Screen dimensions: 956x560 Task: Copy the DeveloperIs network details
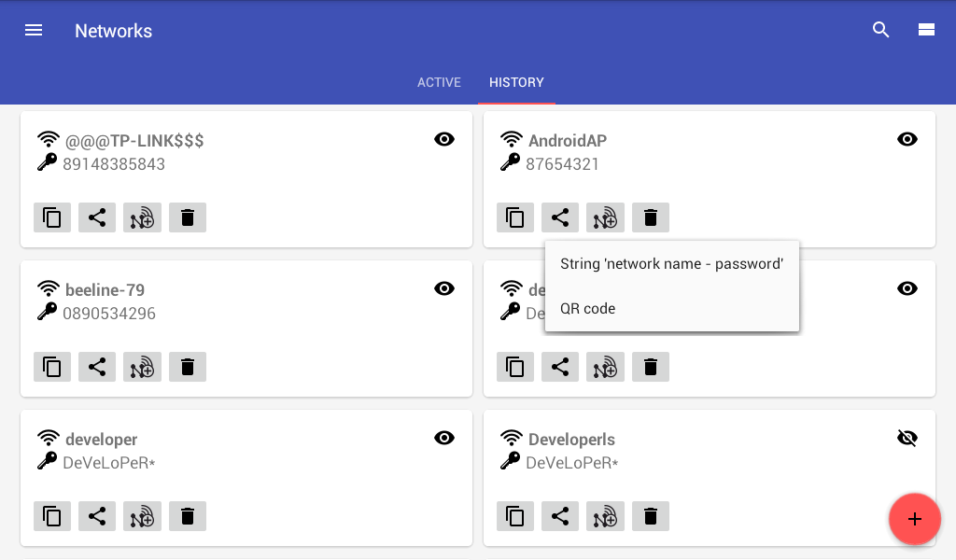coord(515,516)
